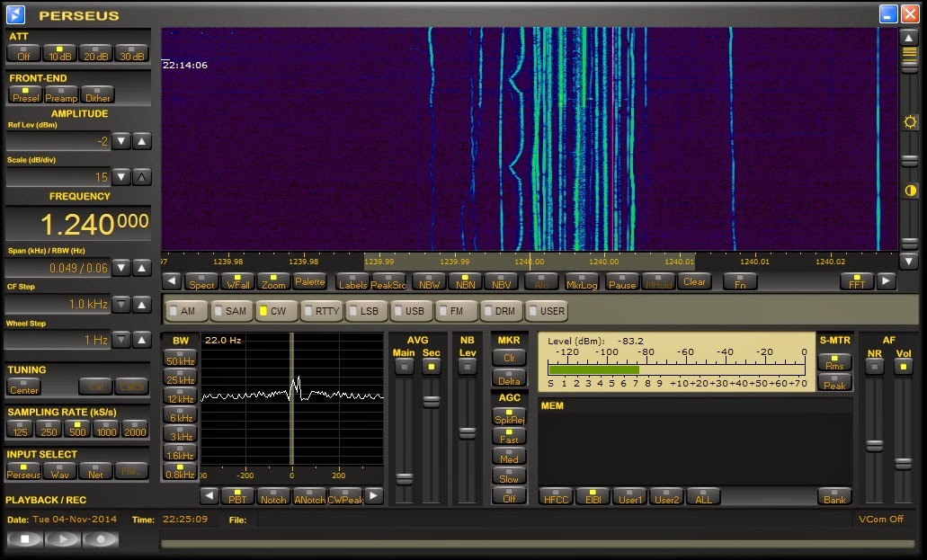This screenshot has width=927, height=560.
Task: Click the right arrow beside FFT
Action: [887, 281]
